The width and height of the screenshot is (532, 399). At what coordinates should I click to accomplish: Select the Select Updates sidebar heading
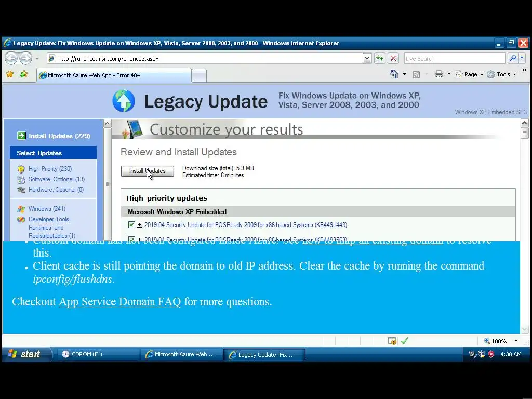[x=54, y=153]
